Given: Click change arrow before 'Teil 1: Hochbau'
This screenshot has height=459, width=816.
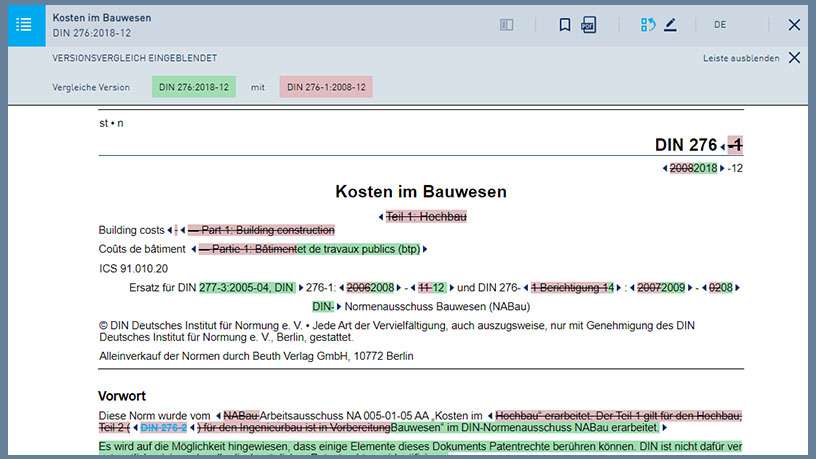Looking at the screenshot, I should click(x=381, y=216).
